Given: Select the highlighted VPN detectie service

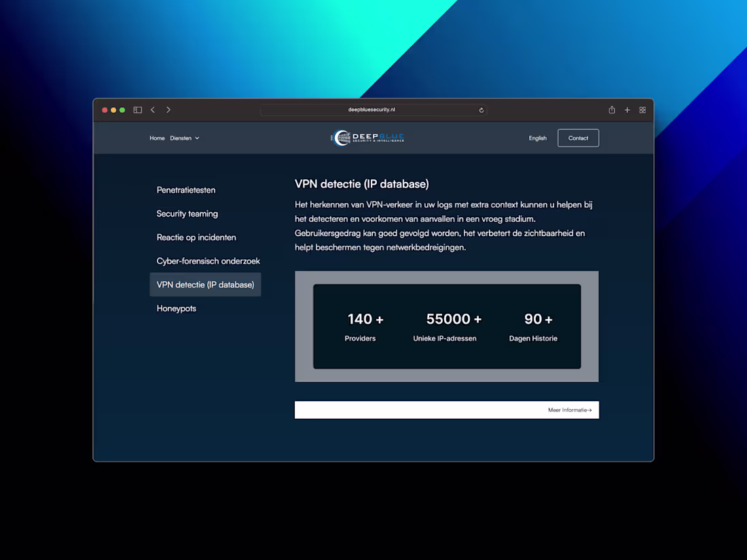Looking at the screenshot, I should (x=205, y=284).
